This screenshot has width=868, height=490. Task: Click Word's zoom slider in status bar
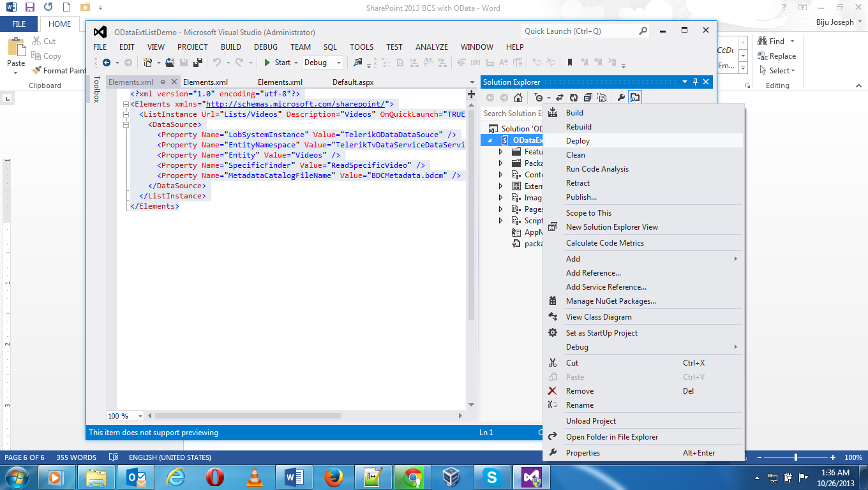click(x=796, y=457)
